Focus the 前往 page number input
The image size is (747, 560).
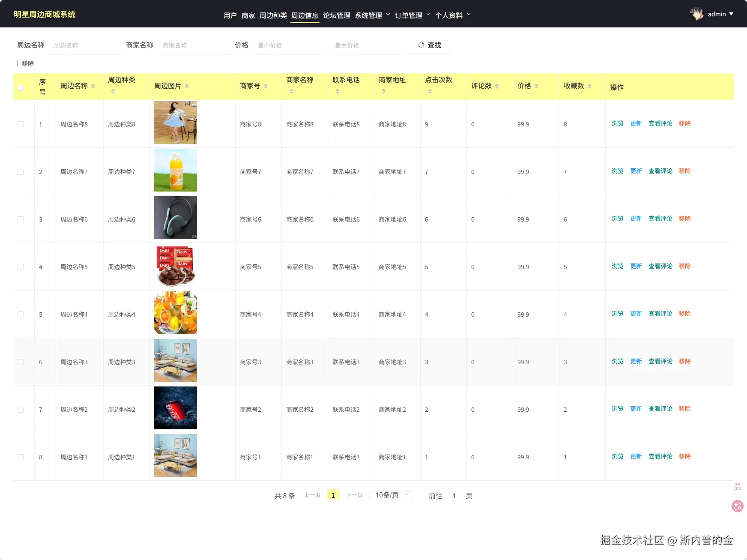pos(454,496)
